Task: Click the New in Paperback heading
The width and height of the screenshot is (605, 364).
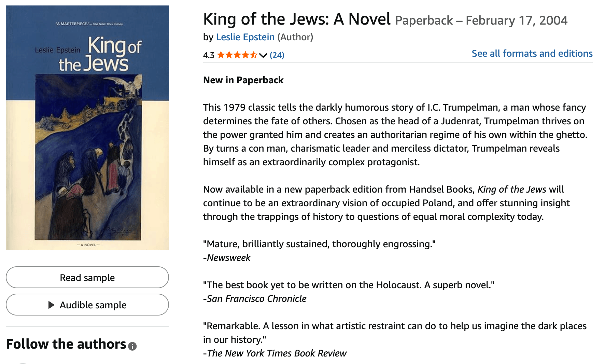Action: [x=243, y=80]
